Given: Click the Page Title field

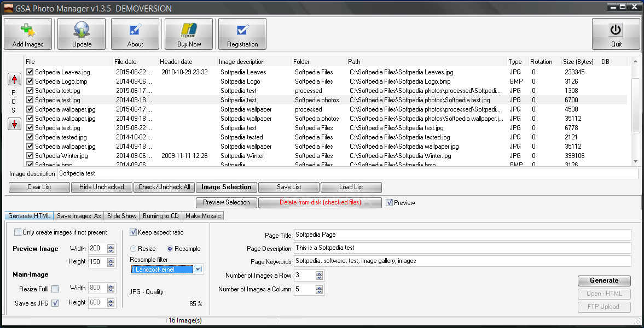Looking at the screenshot, I should coord(462,235).
